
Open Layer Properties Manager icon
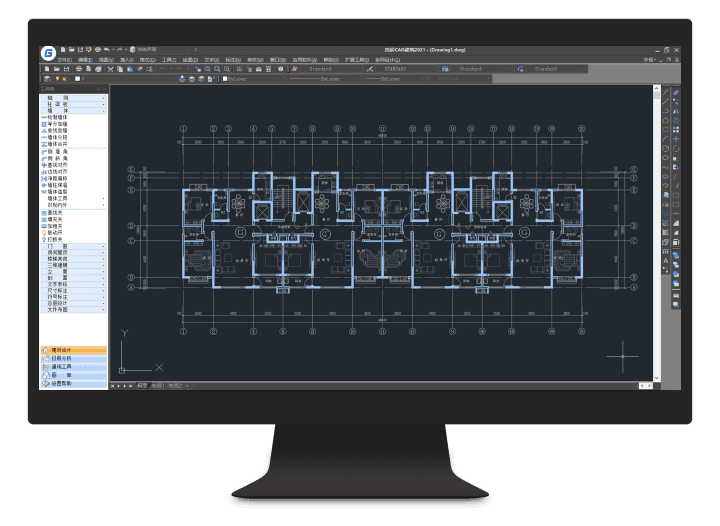(x=47, y=79)
